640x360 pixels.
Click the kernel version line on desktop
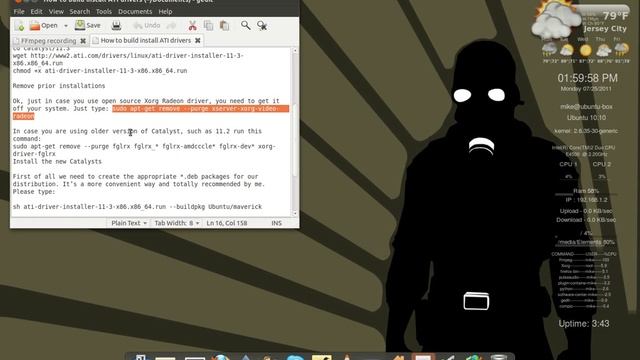pos(586,131)
